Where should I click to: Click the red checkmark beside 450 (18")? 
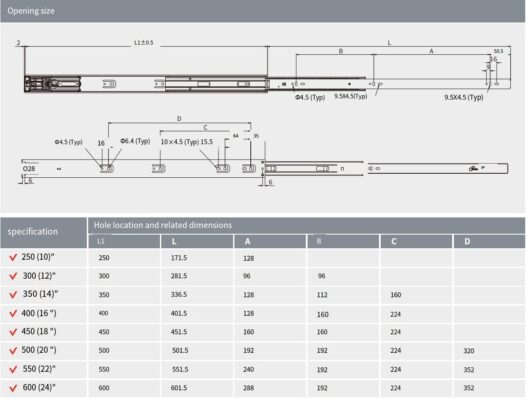13,332
